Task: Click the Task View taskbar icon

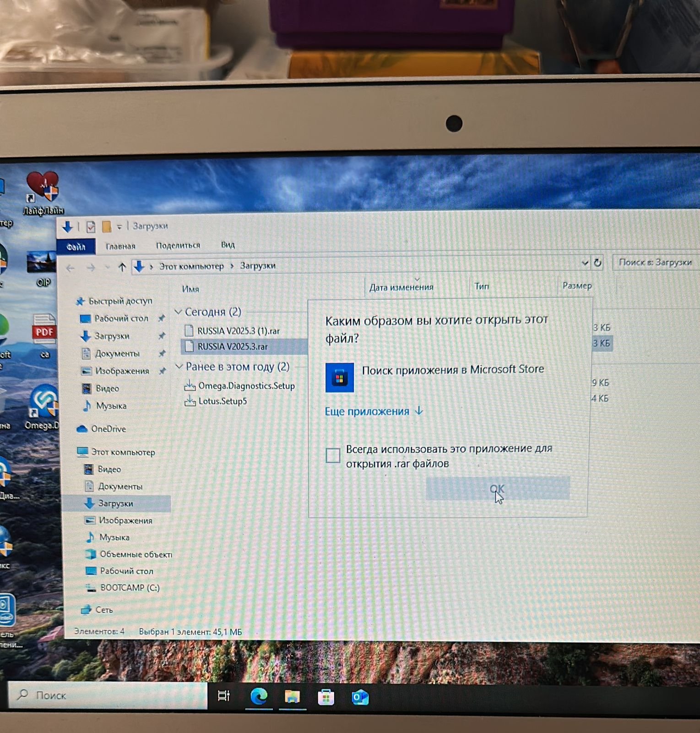Action: 224,696
